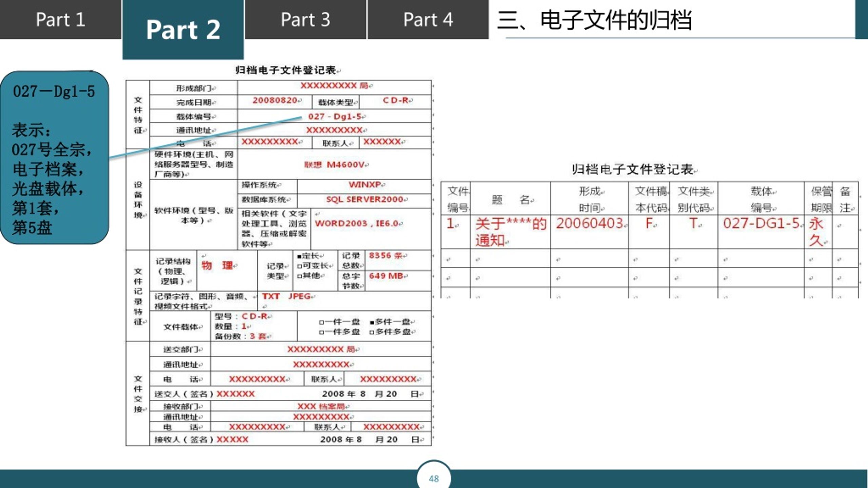The width and height of the screenshot is (868, 488).
Task: Click the 文件载体 label cell
Action: click(181, 327)
